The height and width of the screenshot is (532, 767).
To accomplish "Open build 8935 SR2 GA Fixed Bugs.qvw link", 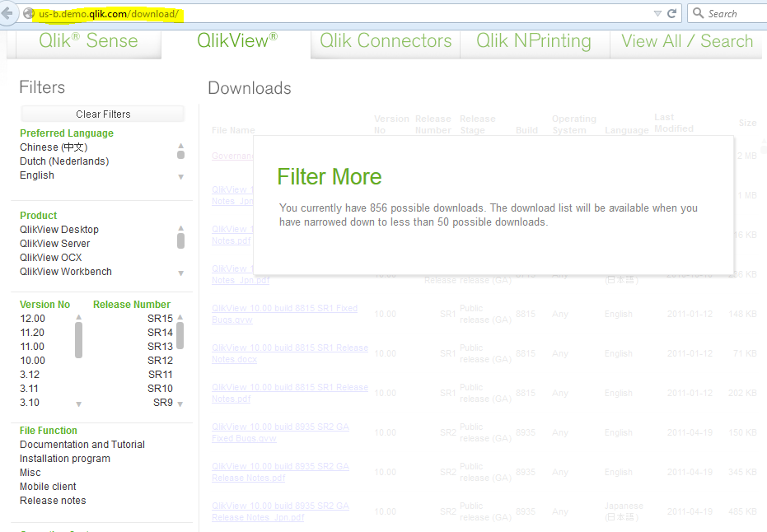I will click(280, 432).
